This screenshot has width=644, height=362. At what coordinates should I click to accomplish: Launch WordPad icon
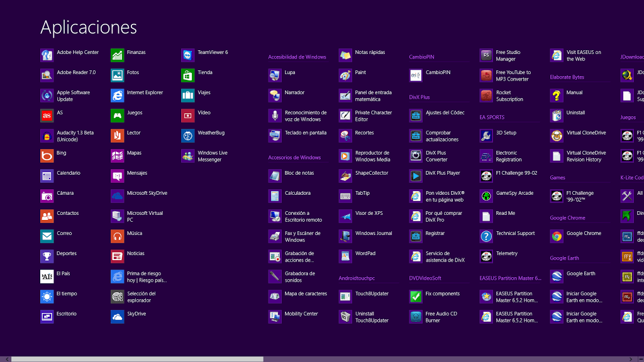(x=345, y=256)
